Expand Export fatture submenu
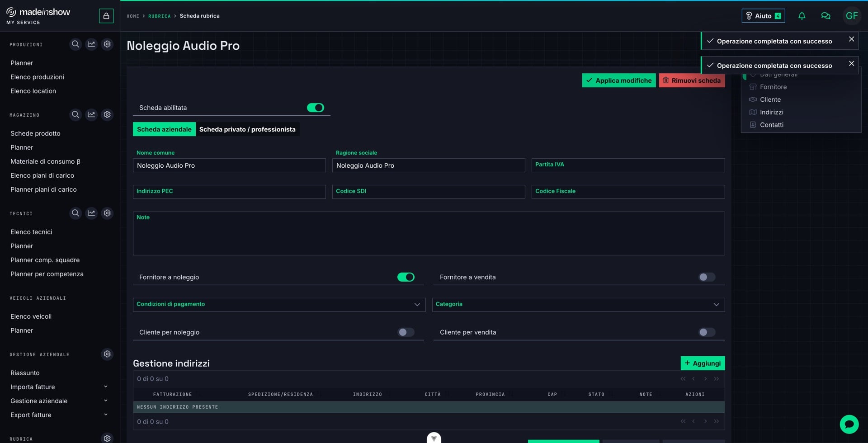Viewport: 868px width, 443px height. 105,415
